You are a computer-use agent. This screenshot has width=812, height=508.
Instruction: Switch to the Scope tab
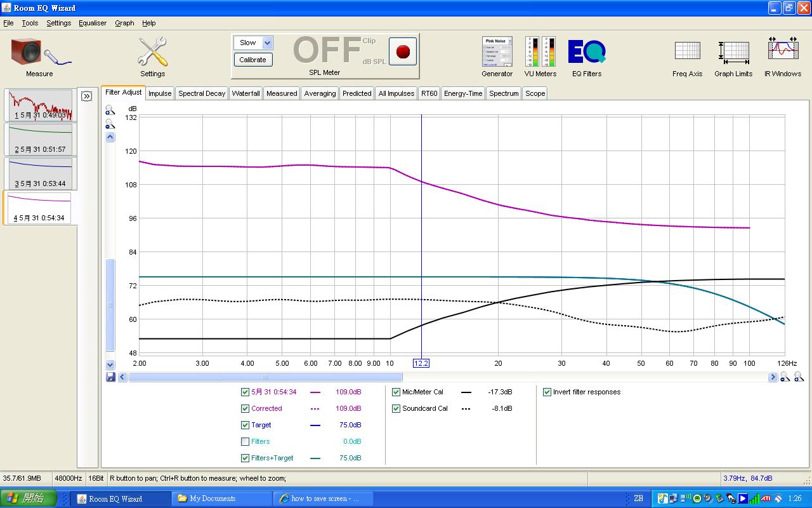[x=535, y=93]
